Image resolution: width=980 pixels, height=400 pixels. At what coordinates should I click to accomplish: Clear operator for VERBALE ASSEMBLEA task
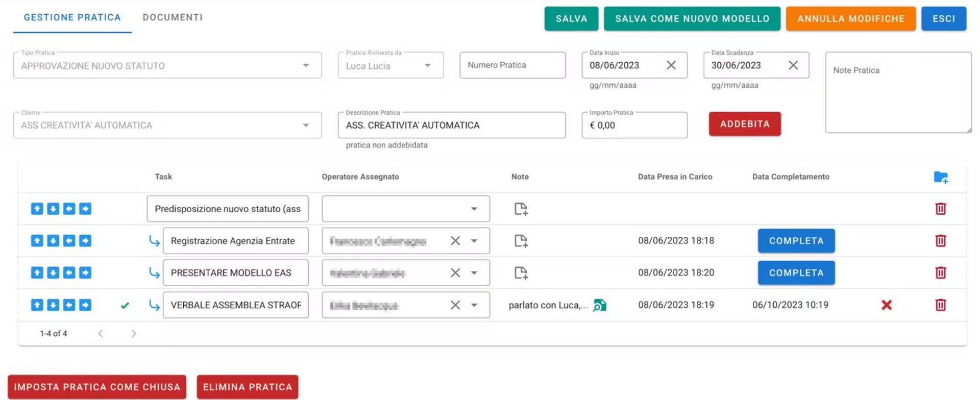coord(455,305)
